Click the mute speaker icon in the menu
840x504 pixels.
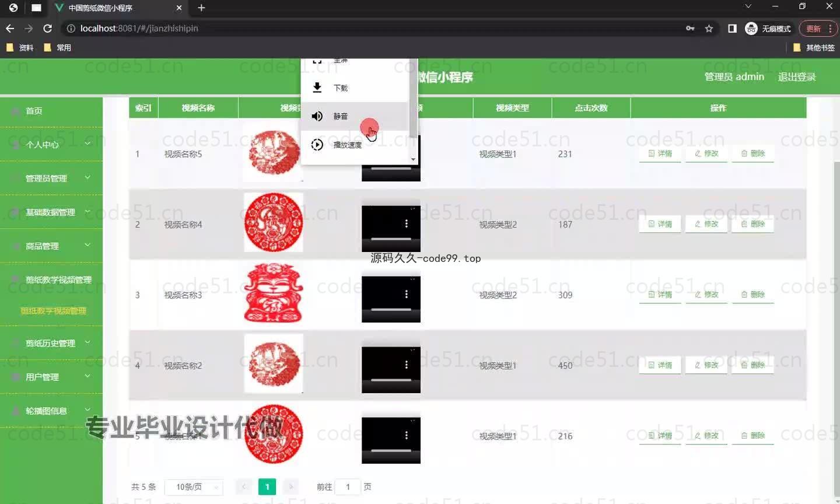(x=317, y=116)
